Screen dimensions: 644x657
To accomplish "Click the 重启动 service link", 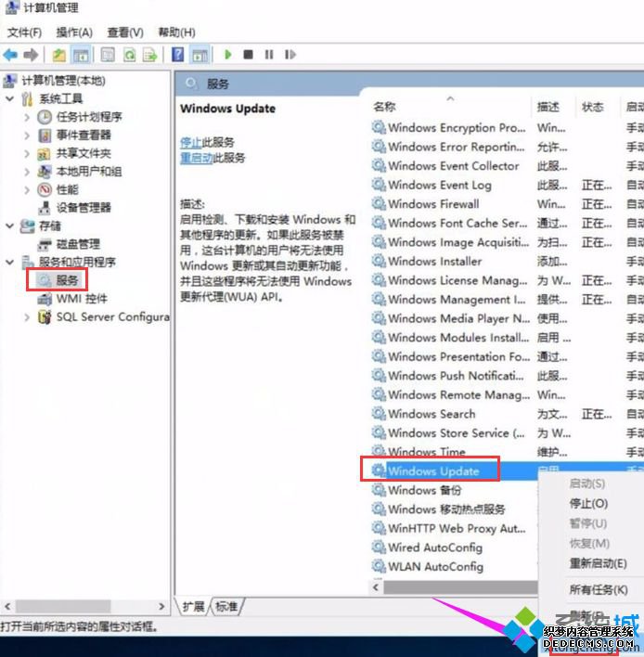I will click(196, 158).
